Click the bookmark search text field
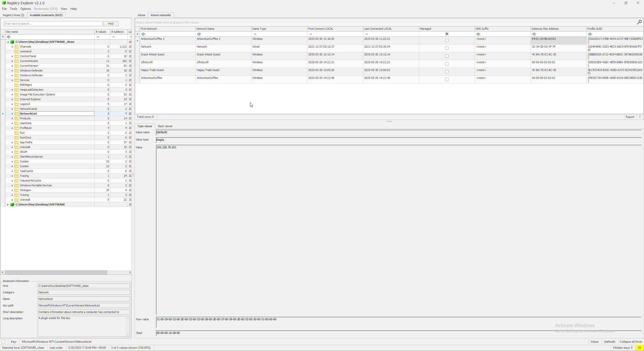The height and width of the screenshot is (351, 644). point(53,24)
